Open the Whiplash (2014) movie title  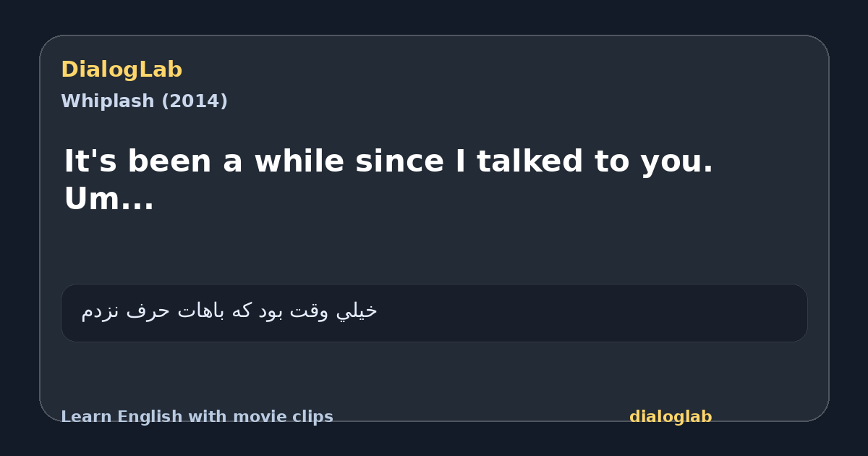pyautogui.click(x=144, y=101)
